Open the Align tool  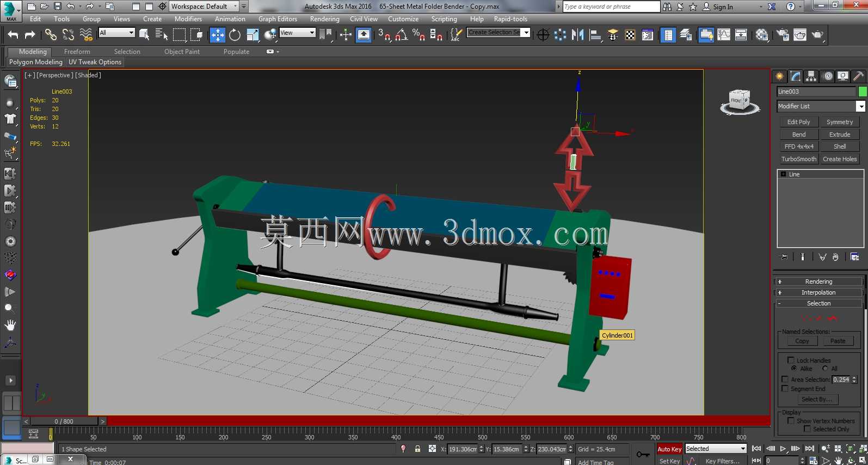coord(595,35)
